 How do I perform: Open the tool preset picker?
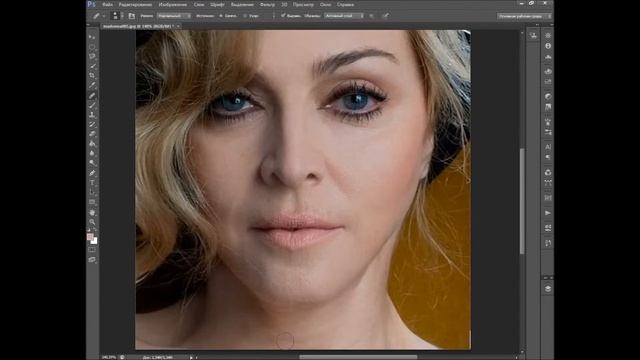pyautogui.click(x=98, y=16)
